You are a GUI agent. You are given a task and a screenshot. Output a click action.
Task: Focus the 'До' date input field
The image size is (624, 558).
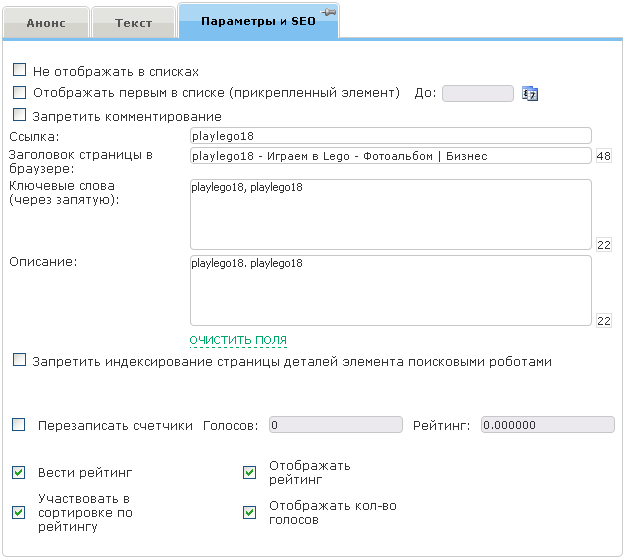coord(477,94)
